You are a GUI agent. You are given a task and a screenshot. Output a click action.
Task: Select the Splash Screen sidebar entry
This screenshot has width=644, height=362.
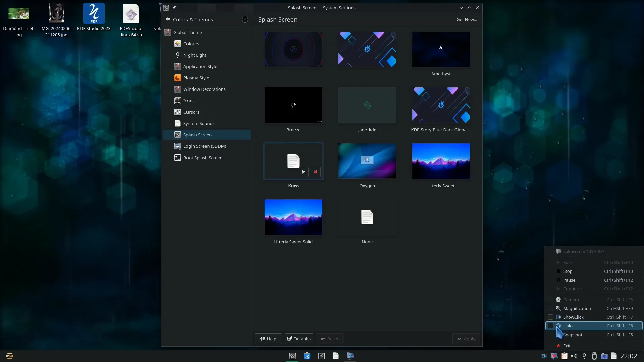tap(207, 135)
